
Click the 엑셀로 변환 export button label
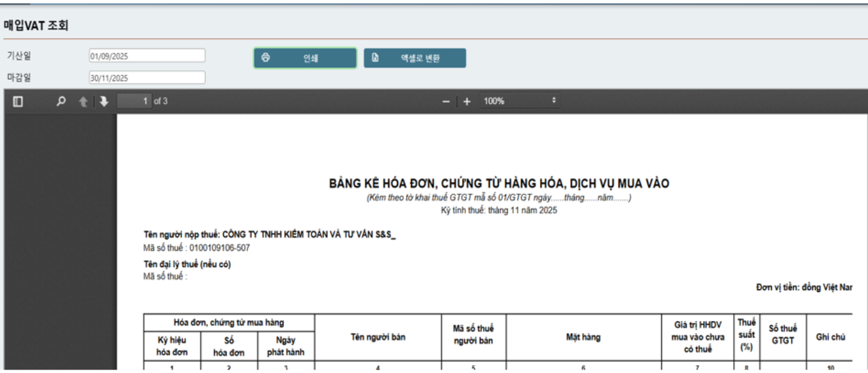pyautogui.click(x=420, y=58)
